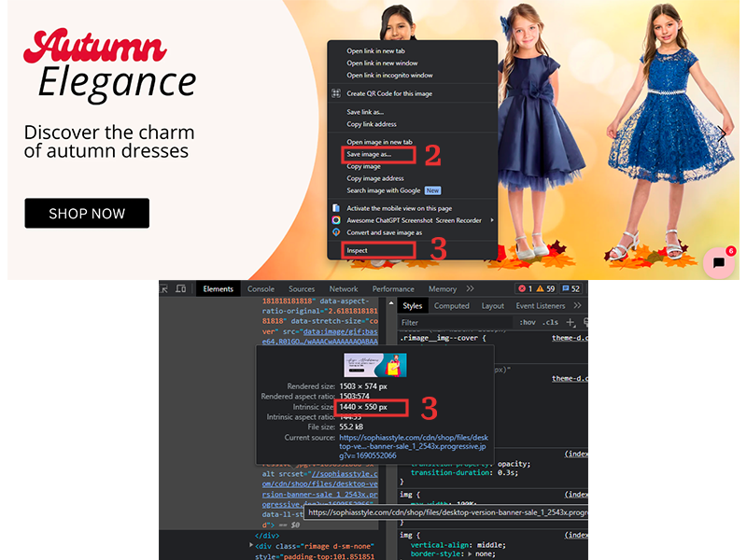Activate the mobile view on this page
The width and height of the screenshot is (747, 560).
[402, 208]
